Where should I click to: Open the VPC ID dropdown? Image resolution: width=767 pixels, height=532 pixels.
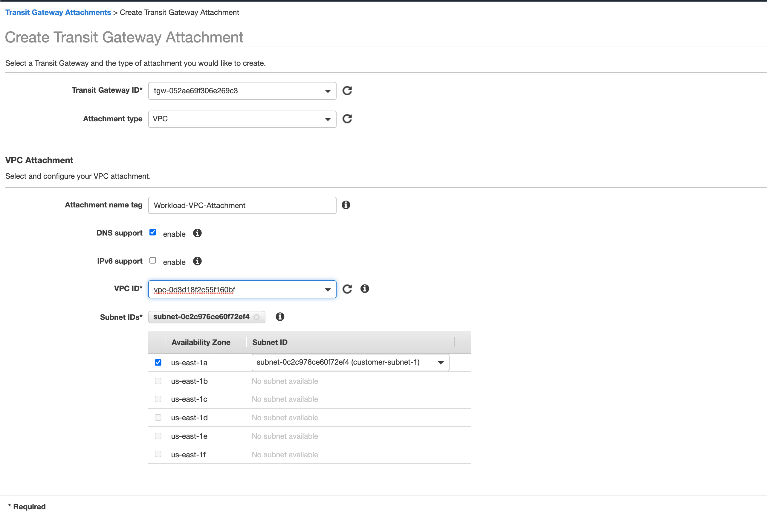(242, 289)
